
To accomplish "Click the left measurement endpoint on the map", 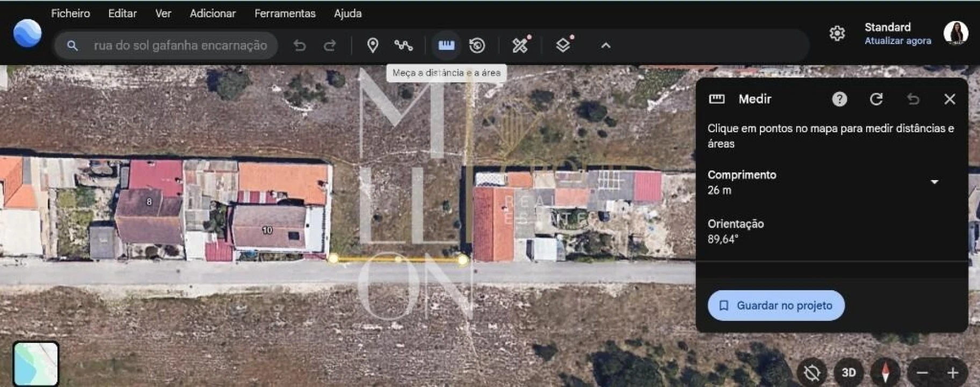I will pos(333,259).
